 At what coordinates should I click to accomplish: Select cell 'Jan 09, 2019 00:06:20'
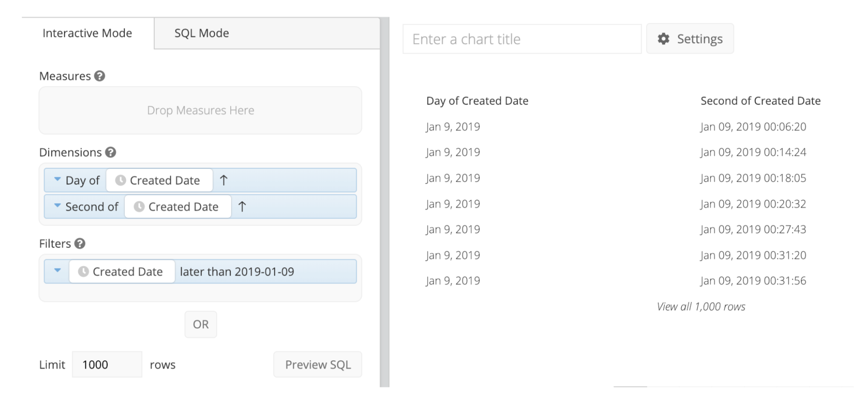pyautogui.click(x=753, y=127)
